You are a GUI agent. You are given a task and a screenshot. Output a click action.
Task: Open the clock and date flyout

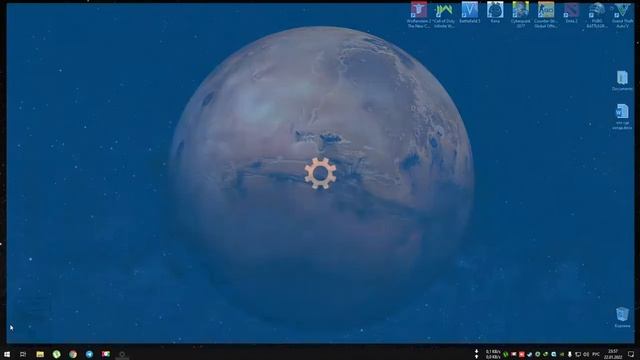point(613,354)
